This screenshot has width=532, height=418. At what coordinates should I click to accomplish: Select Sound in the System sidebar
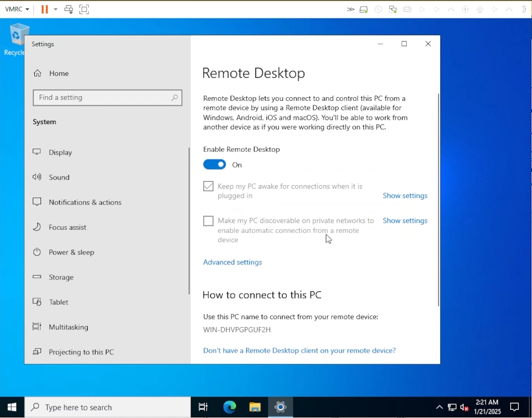(58, 177)
